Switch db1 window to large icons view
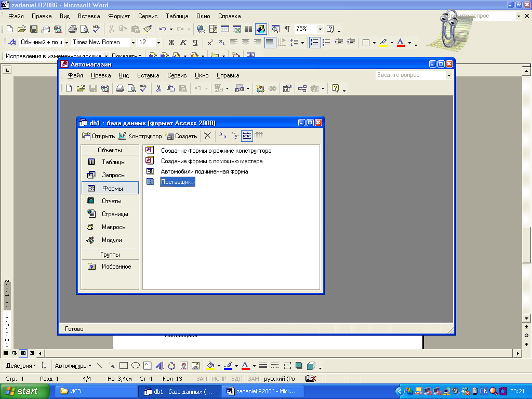Screen dimensions: 532x399 point(222,136)
